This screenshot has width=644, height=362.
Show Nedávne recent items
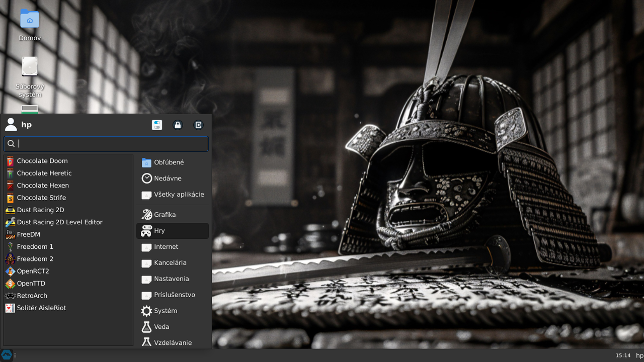click(173, 178)
